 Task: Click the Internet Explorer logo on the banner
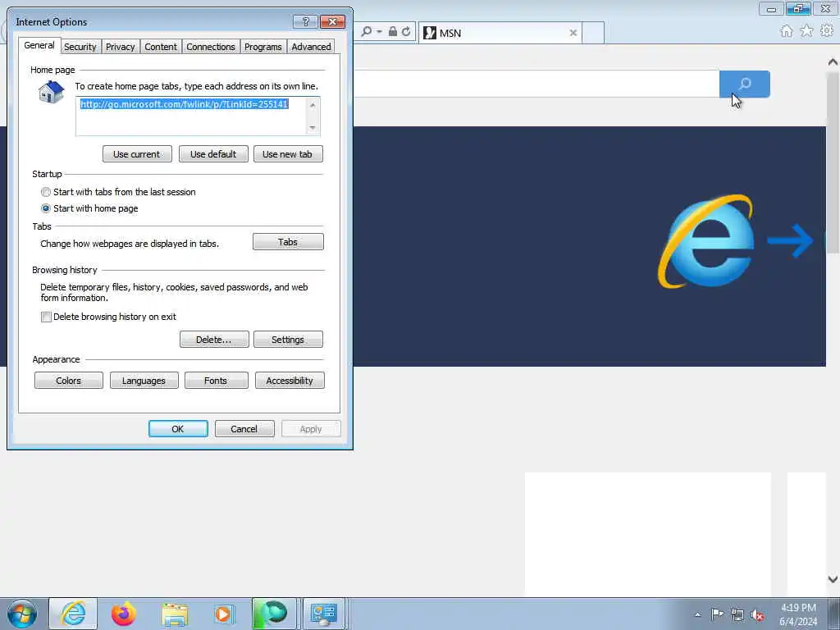(x=706, y=241)
